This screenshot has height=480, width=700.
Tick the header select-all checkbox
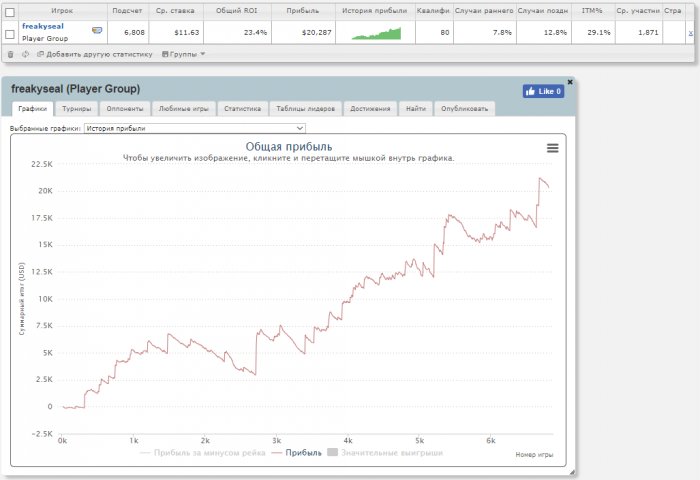pos(10,12)
